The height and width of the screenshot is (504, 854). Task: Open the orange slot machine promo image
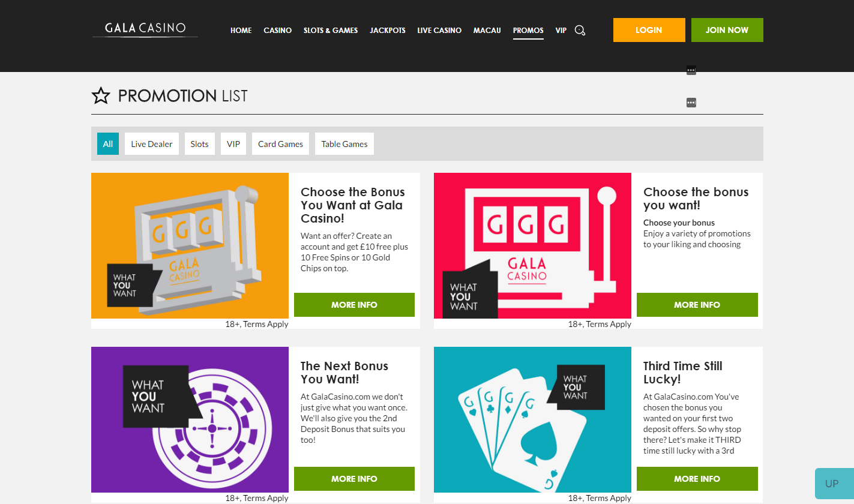(x=190, y=246)
